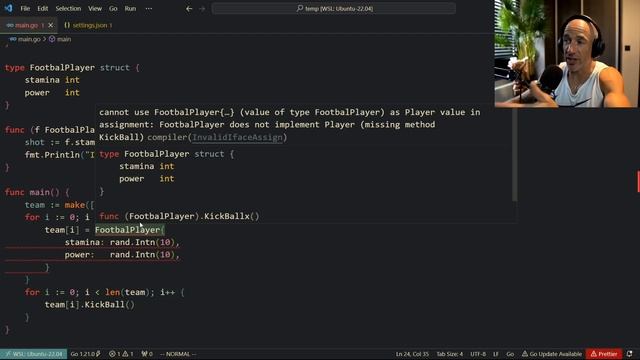The height and width of the screenshot is (360, 640).
Task: Open the Go menu
Action: [113, 8]
